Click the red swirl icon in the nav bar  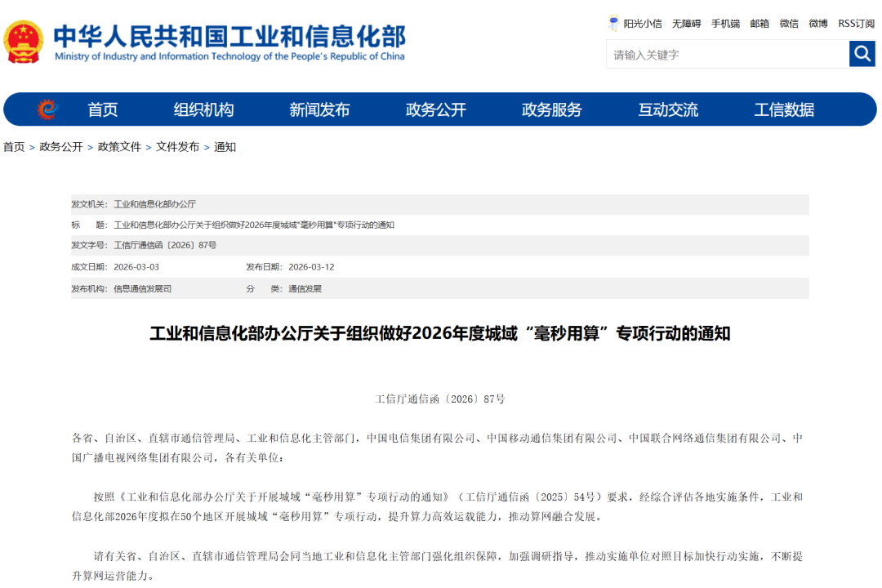47,109
